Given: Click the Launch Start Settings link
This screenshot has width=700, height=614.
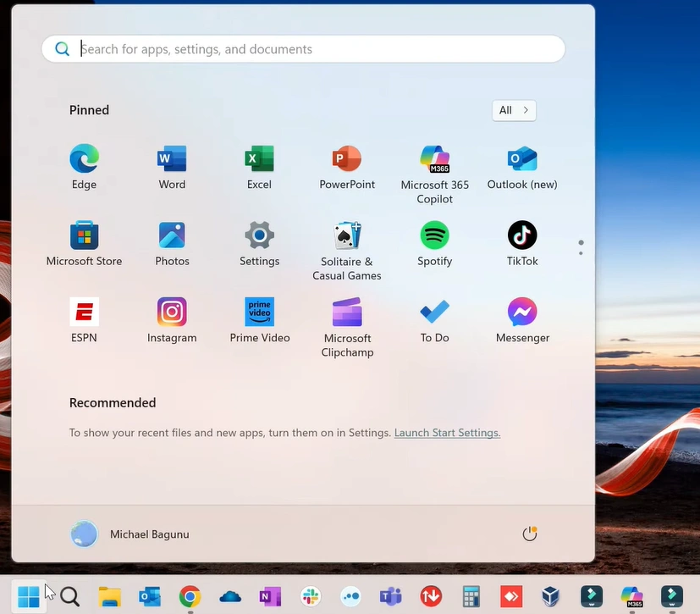Looking at the screenshot, I should 447,433.
